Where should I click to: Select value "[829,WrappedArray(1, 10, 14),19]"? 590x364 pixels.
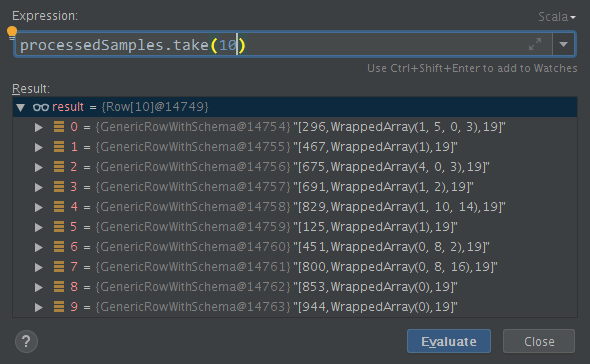click(x=399, y=207)
